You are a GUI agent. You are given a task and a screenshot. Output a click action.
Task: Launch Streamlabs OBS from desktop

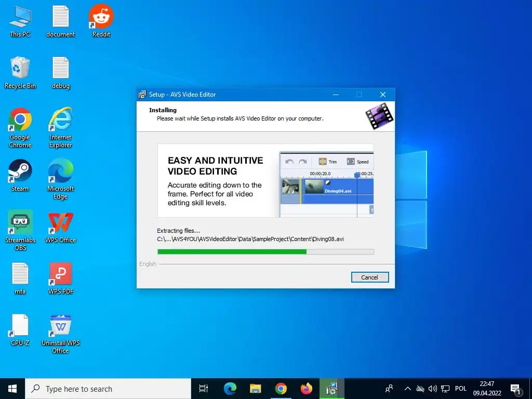(20, 230)
